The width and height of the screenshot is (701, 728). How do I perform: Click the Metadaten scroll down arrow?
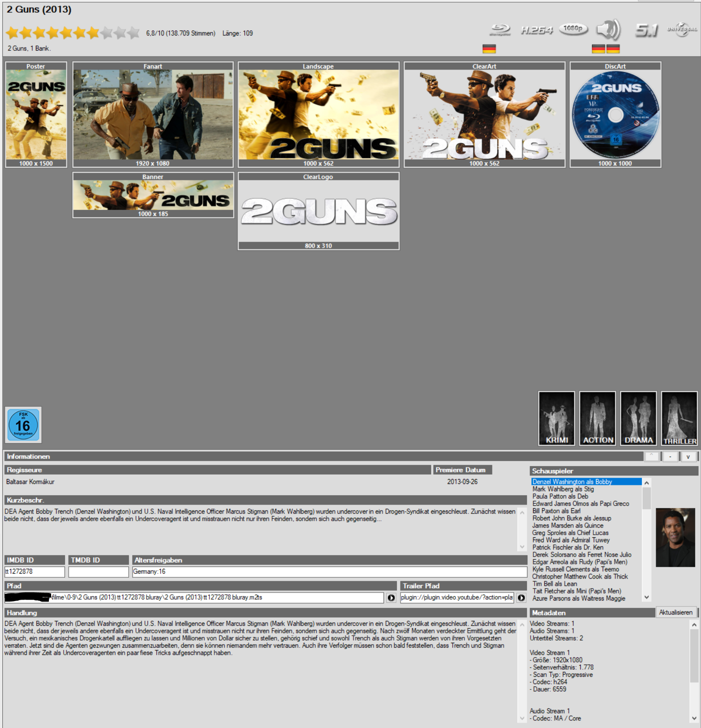point(694,718)
